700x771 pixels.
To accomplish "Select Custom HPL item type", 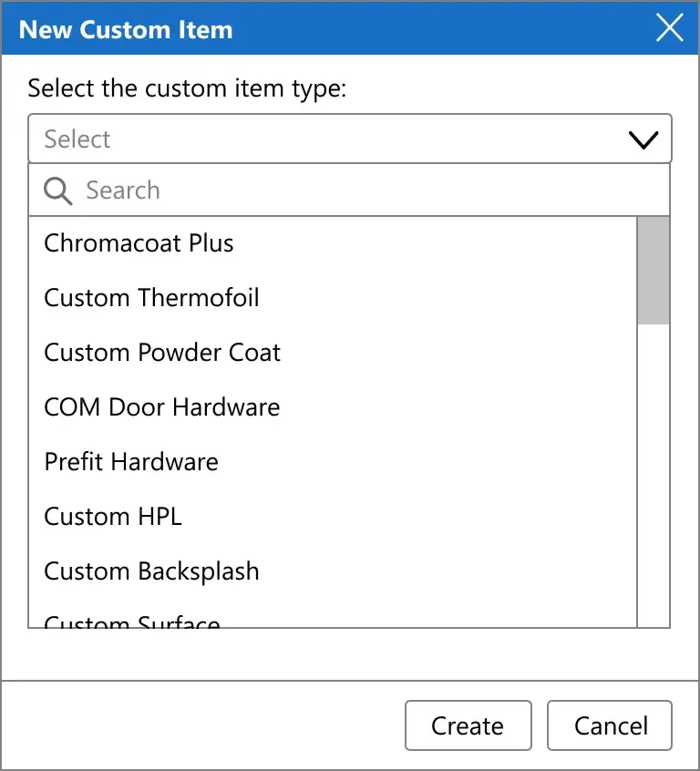I will [333, 516].
